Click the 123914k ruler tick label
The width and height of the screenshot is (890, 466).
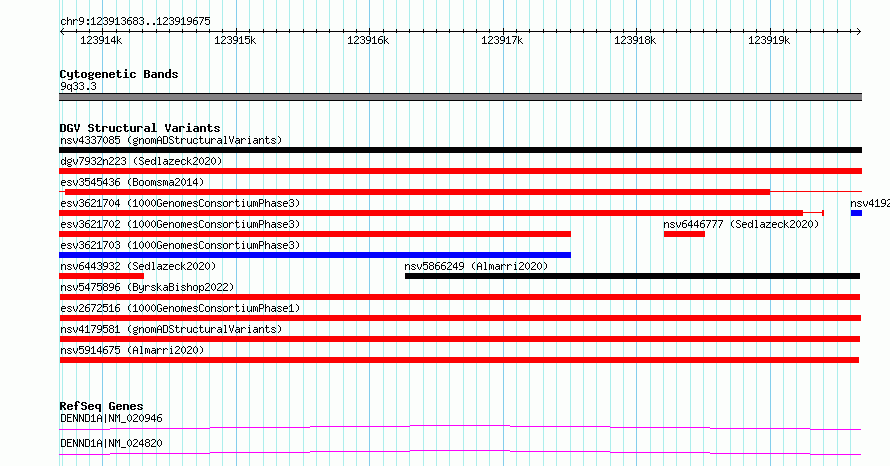(101, 40)
